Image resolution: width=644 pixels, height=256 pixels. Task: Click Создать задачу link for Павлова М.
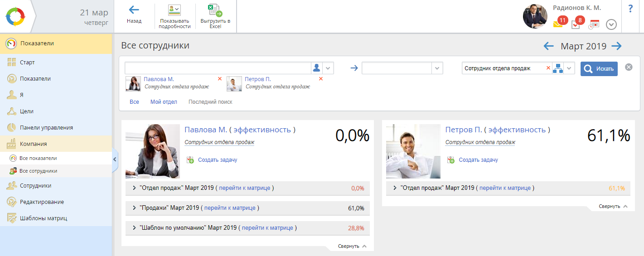217,160
